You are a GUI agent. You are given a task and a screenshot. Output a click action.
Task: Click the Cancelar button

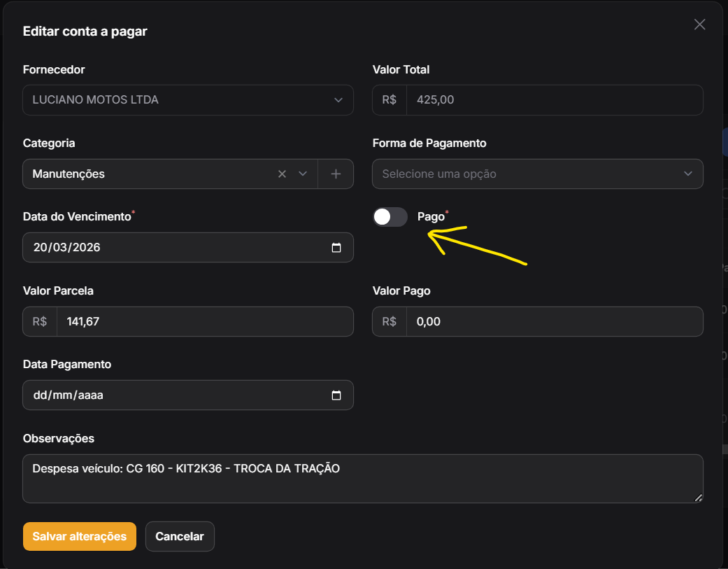click(180, 537)
